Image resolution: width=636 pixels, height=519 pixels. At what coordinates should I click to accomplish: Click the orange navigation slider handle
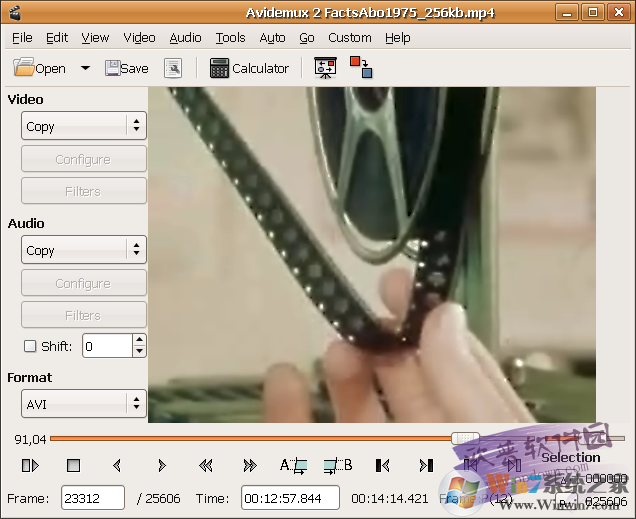[x=465, y=438]
